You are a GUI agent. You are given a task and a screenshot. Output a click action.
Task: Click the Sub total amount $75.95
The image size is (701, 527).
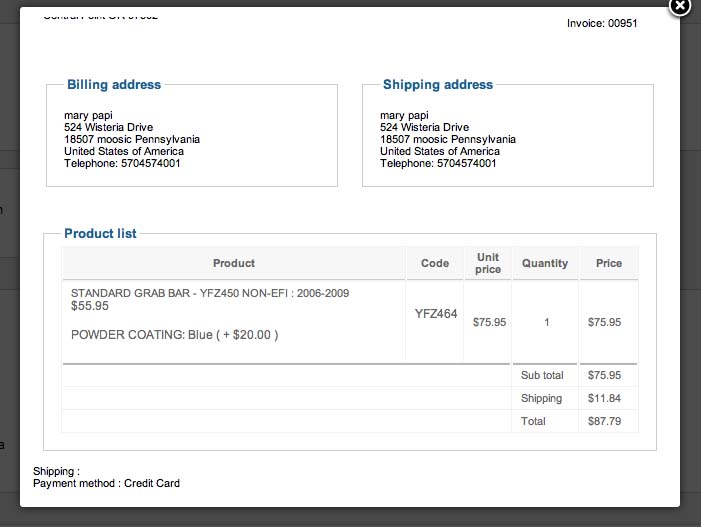(604, 376)
